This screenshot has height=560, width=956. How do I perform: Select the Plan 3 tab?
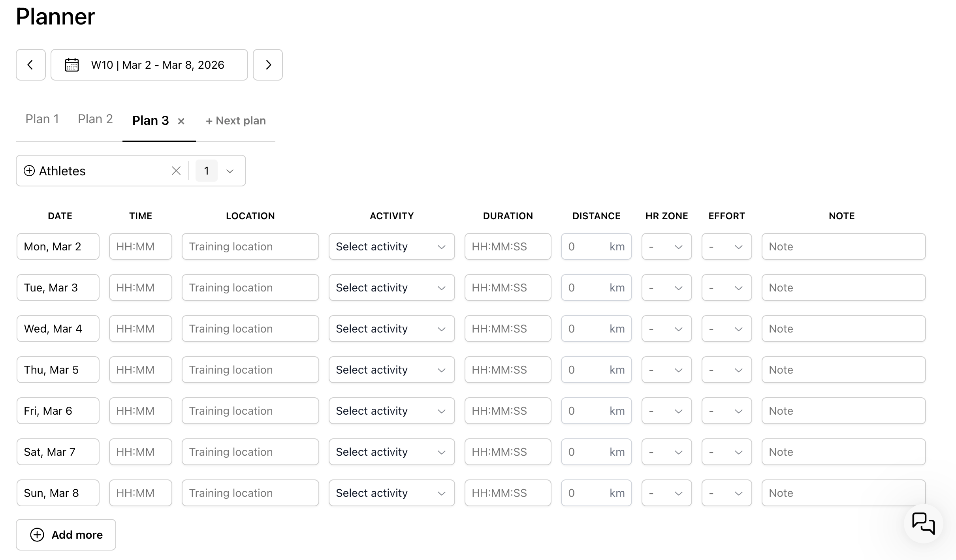point(151,120)
